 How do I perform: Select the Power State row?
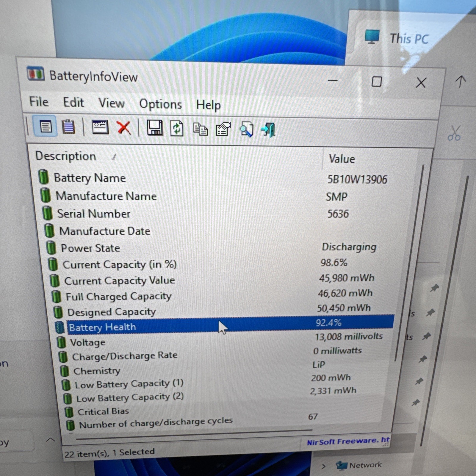tap(219, 248)
